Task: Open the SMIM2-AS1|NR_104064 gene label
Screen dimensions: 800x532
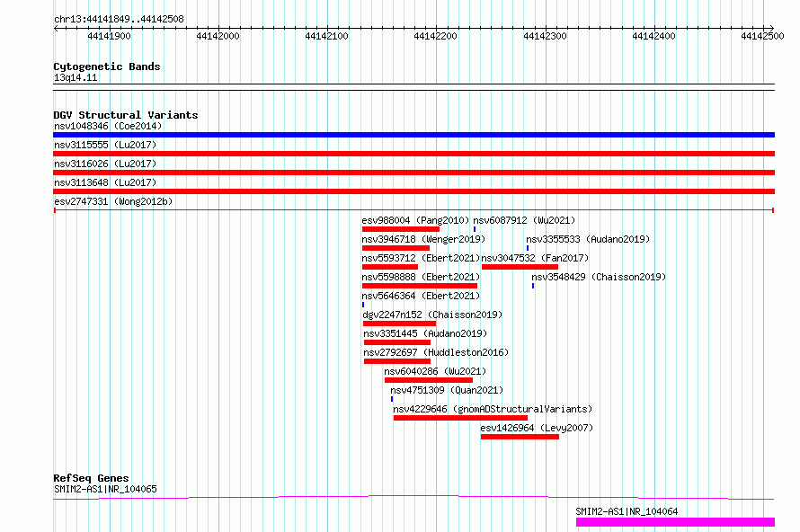Action: [627, 511]
